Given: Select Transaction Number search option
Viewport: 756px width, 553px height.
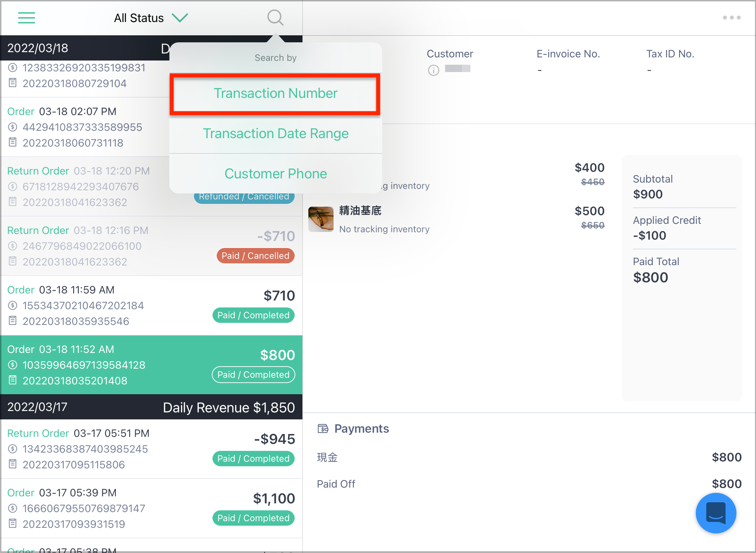Looking at the screenshot, I should (x=275, y=93).
